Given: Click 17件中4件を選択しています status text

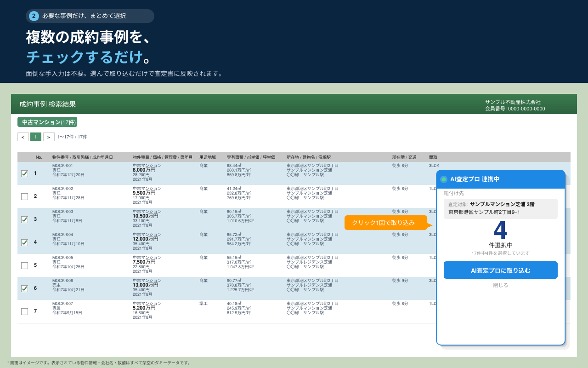Looking at the screenshot, I should [x=501, y=253].
